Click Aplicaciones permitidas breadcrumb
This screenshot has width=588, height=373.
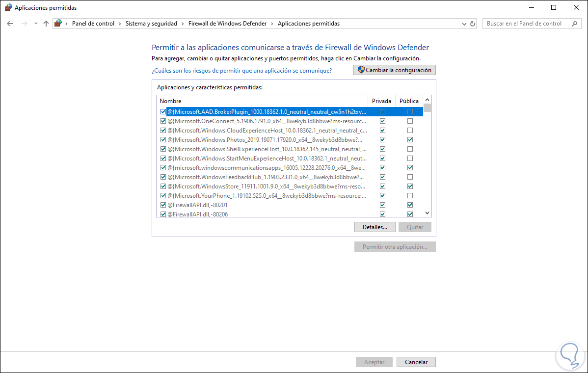click(x=309, y=24)
